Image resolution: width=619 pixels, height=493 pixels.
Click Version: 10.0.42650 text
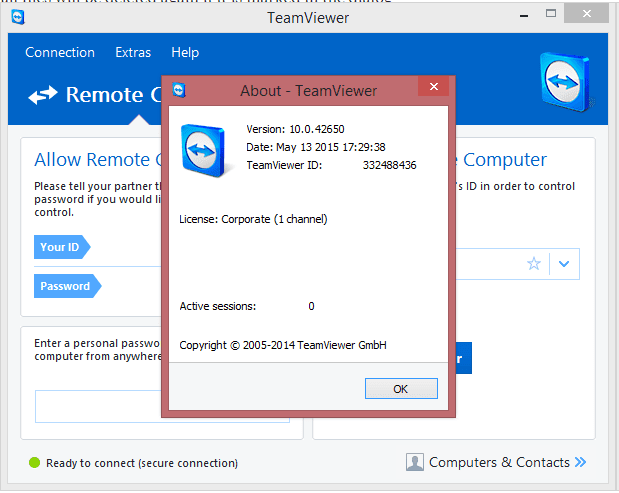tap(295, 129)
